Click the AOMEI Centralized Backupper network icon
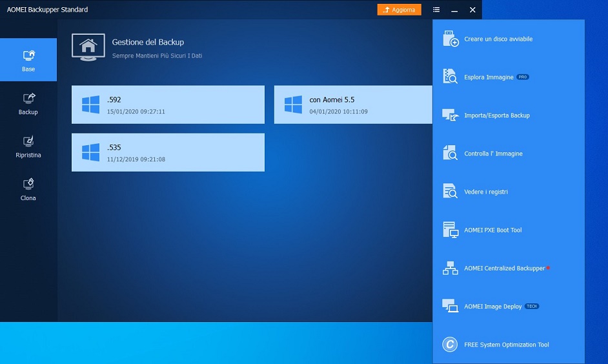Viewport: 608px width, 364px height. tap(450, 268)
